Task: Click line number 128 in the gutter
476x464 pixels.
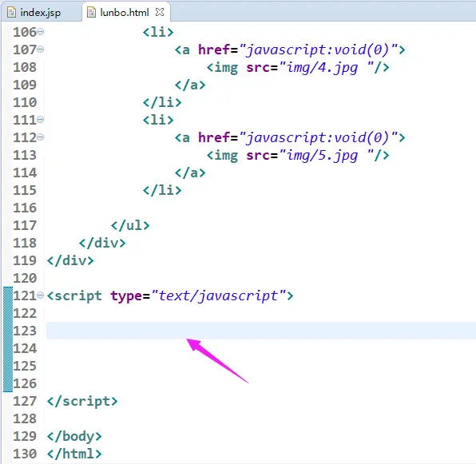Action: 25,418
